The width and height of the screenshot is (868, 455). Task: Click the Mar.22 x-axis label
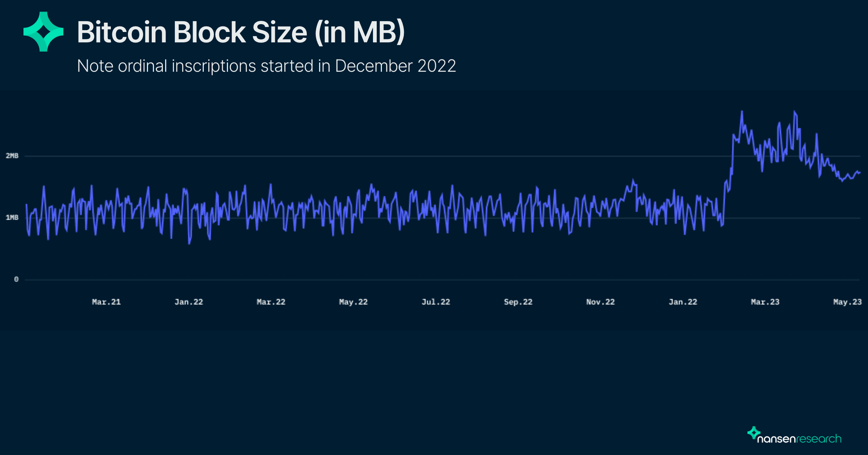click(271, 302)
